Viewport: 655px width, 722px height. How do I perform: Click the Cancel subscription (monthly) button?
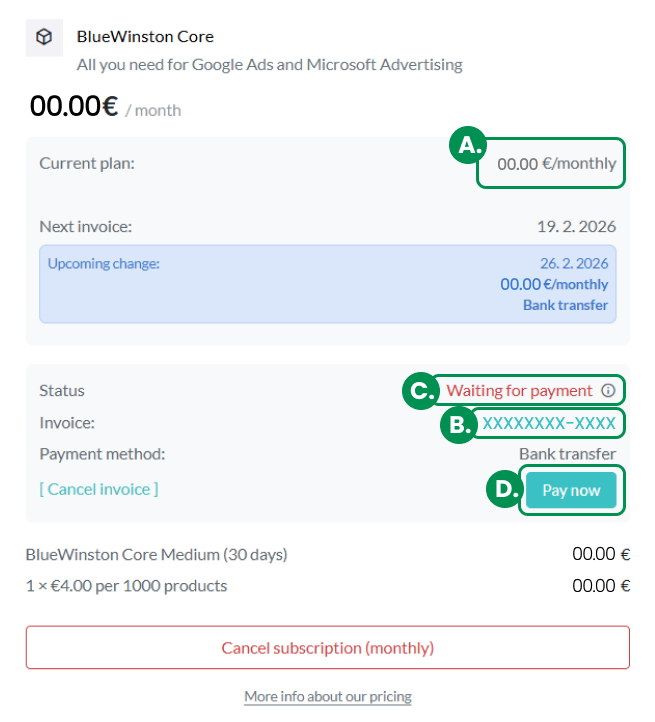(x=328, y=648)
